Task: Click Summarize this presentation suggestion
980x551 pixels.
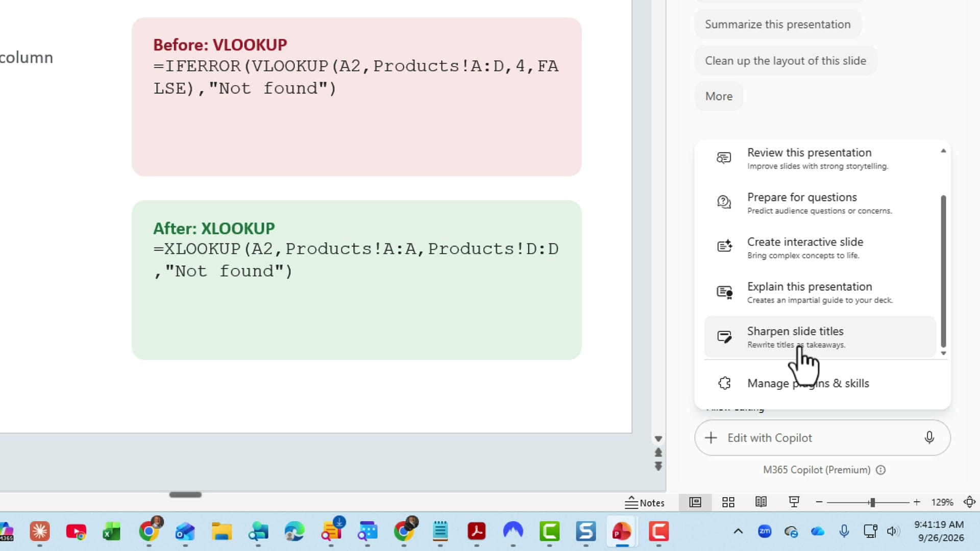Action: [777, 24]
